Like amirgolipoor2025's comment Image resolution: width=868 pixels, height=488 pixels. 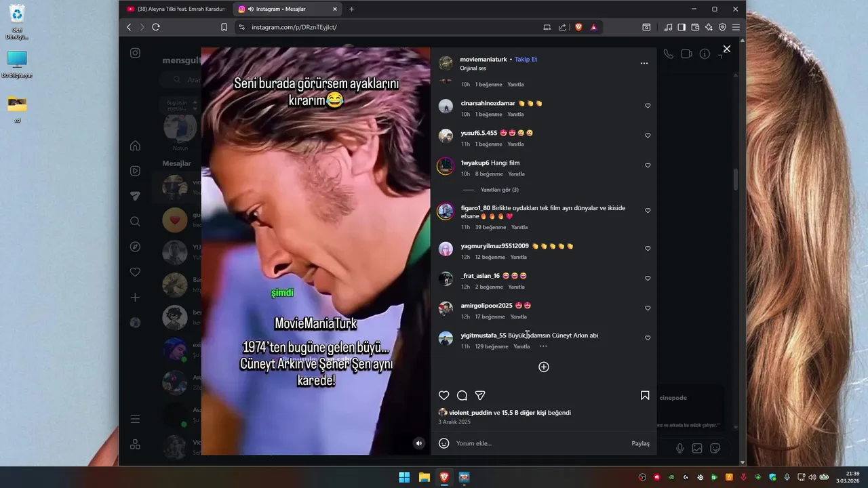click(648, 308)
